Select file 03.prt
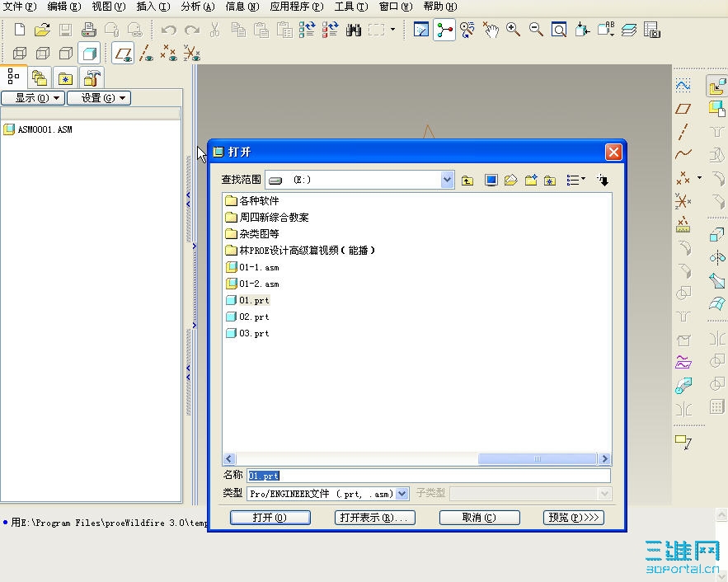Screen dimensions: 728x582 coord(247,333)
